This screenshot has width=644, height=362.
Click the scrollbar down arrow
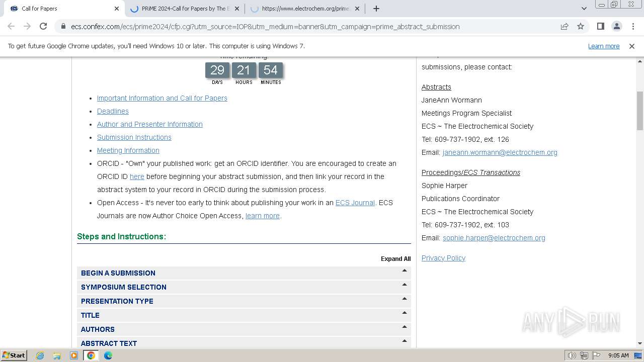[640, 343]
